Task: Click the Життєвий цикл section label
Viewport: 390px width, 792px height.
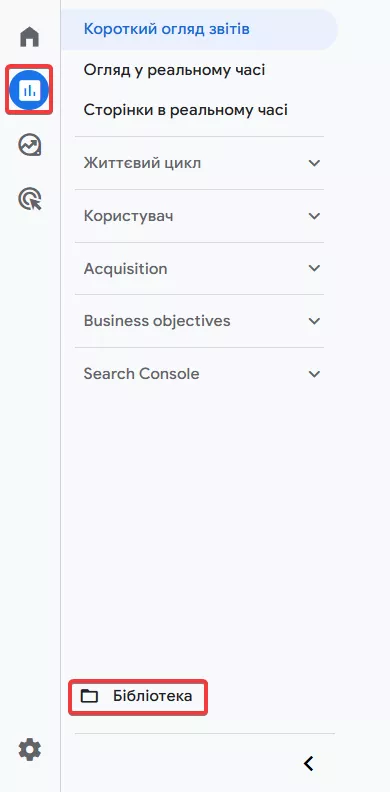Action: 142,163
